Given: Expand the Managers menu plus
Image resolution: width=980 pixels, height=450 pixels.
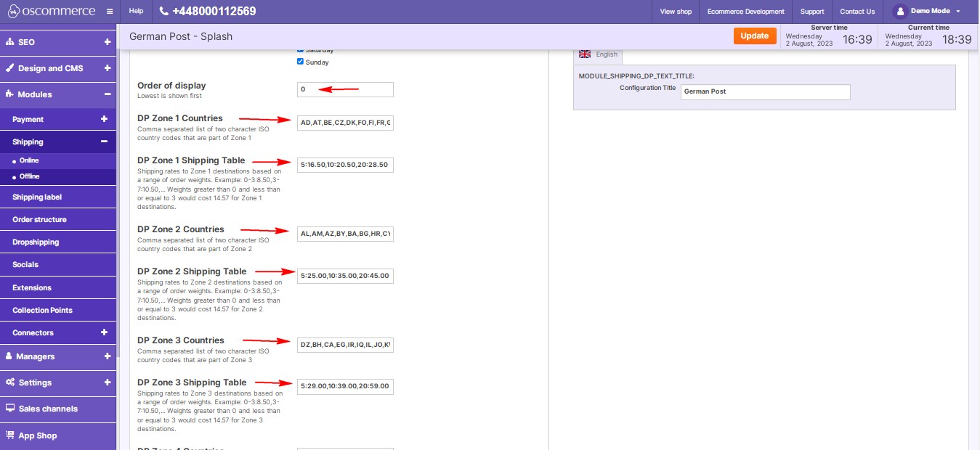Looking at the screenshot, I should click(107, 356).
